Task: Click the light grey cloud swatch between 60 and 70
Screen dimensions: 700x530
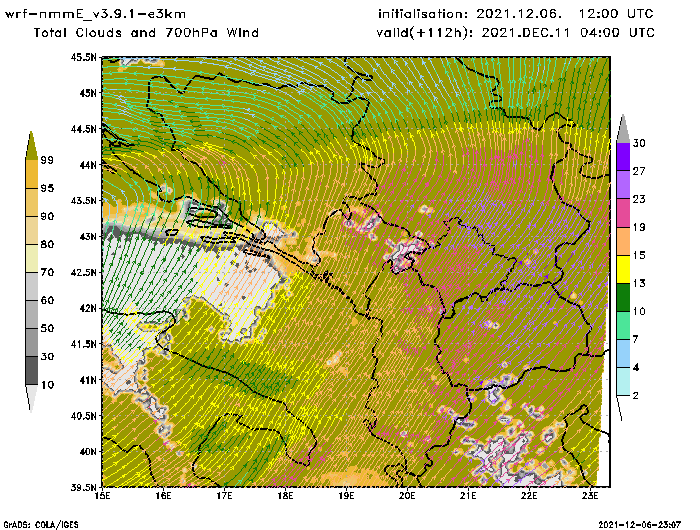Action: coord(32,287)
